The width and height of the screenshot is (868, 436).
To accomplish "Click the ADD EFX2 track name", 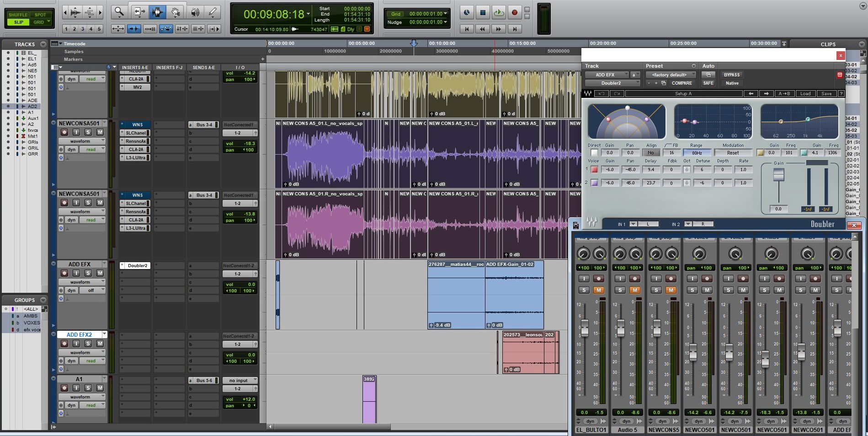I will (x=79, y=334).
